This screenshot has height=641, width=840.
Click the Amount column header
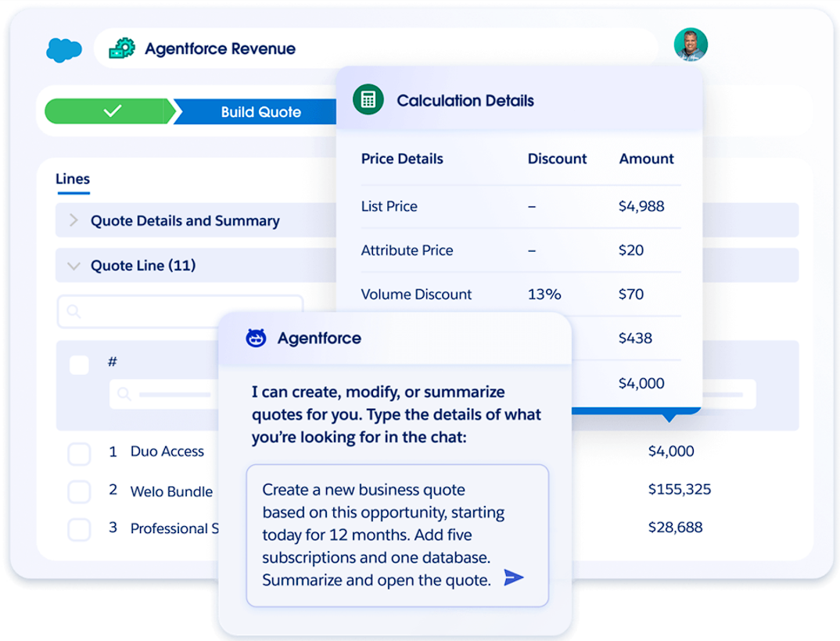point(647,159)
